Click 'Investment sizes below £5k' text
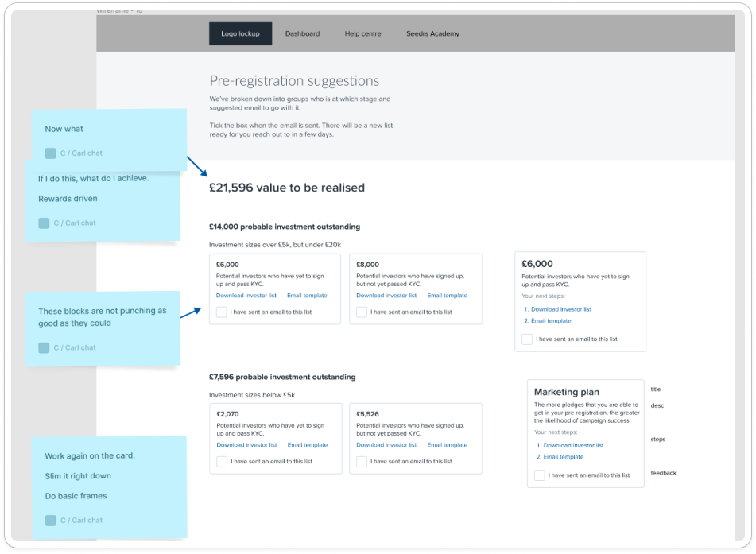 click(252, 395)
